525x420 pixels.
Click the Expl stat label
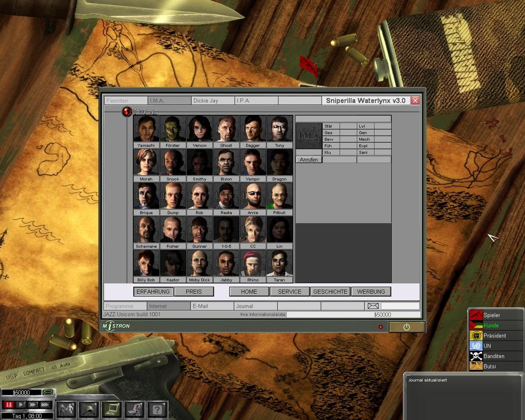[x=363, y=146]
